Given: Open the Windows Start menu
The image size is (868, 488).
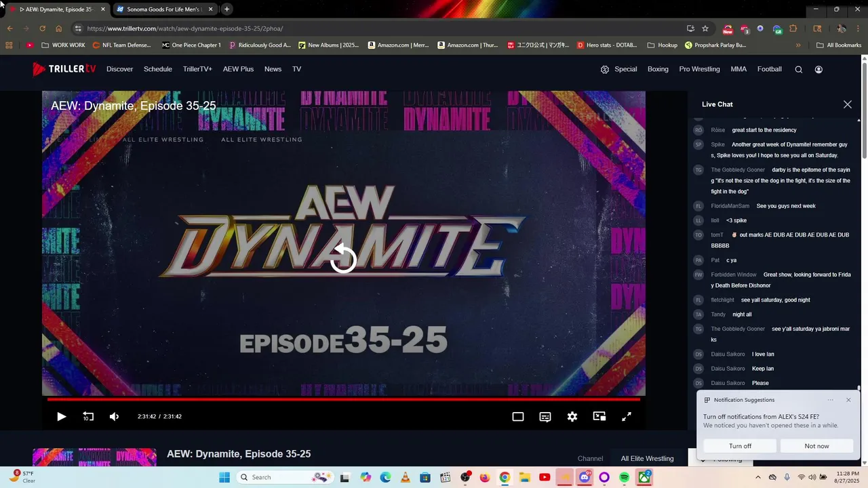Looking at the screenshot, I should [x=224, y=477].
